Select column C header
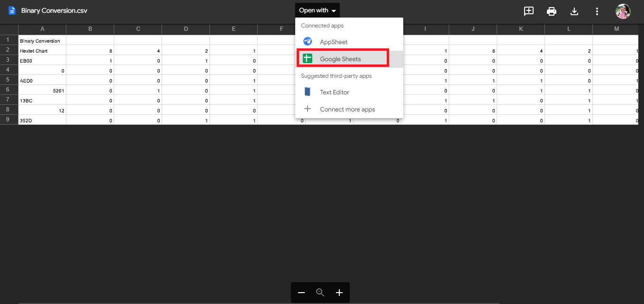644x304 pixels. tap(138, 29)
